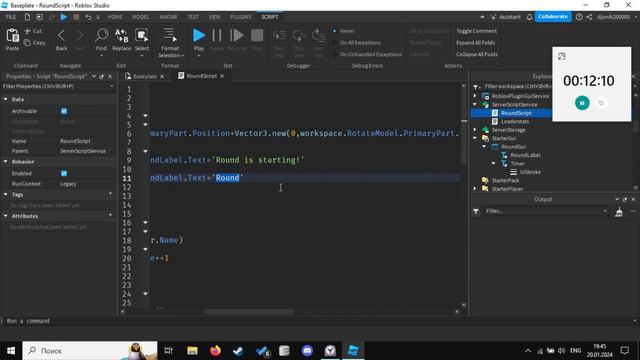Expand the timer widget via corner icon
This screenshot has width=640, height=360.
(x=562, y=56)
